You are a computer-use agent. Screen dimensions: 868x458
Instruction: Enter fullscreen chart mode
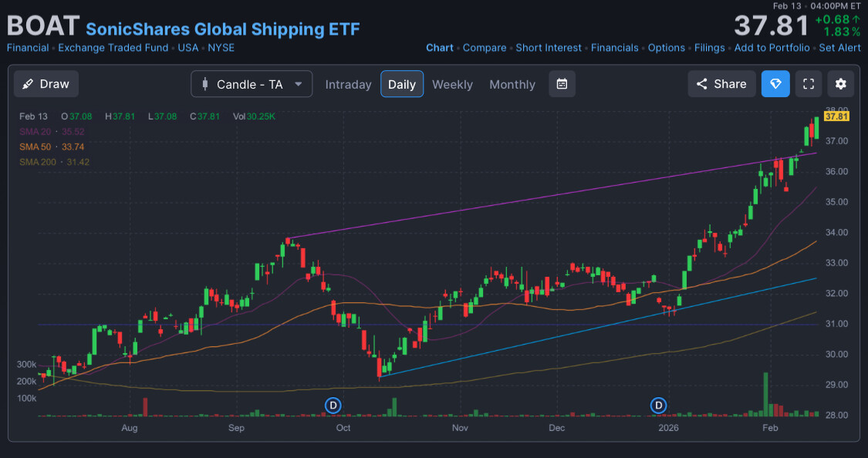(809, 84)
